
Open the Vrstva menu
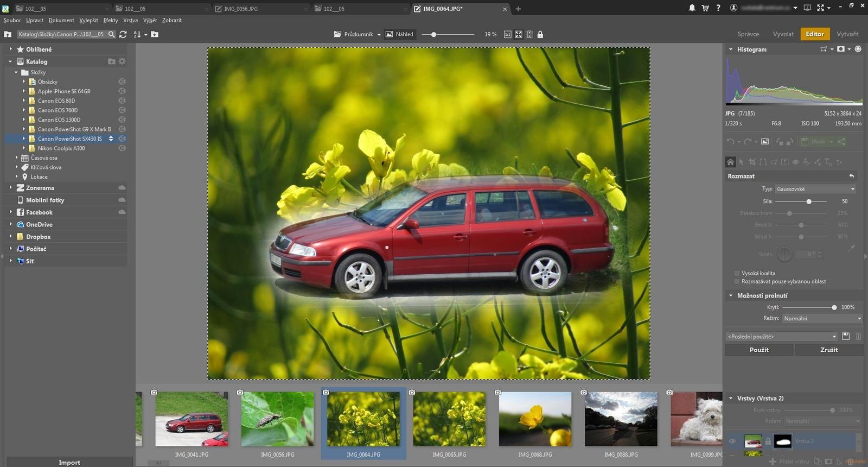[x=130, y=20]
